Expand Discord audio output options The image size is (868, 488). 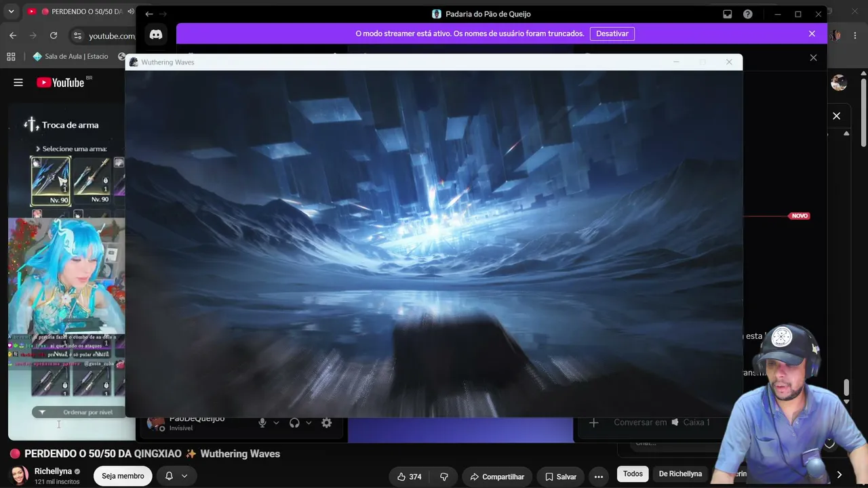309,423
